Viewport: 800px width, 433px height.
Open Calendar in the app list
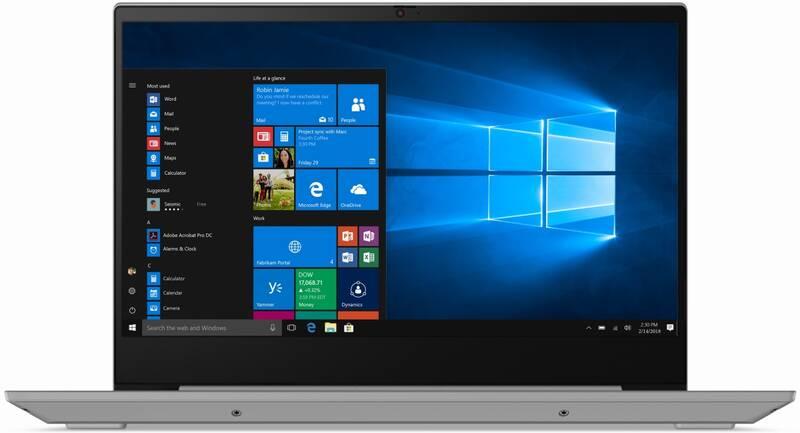pos(165,293)
